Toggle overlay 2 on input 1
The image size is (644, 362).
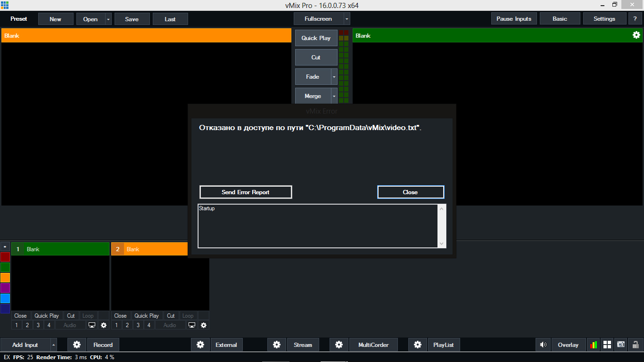(x=27, y=325)
